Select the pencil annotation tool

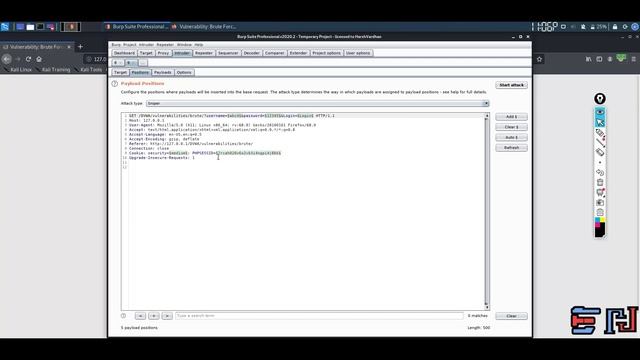pos(600,133)
